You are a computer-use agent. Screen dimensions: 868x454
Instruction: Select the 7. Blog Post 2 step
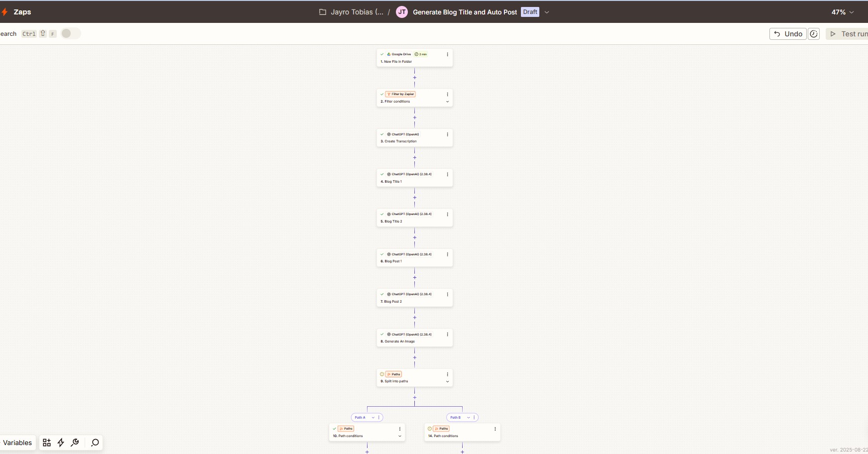(x=414, y=298)
